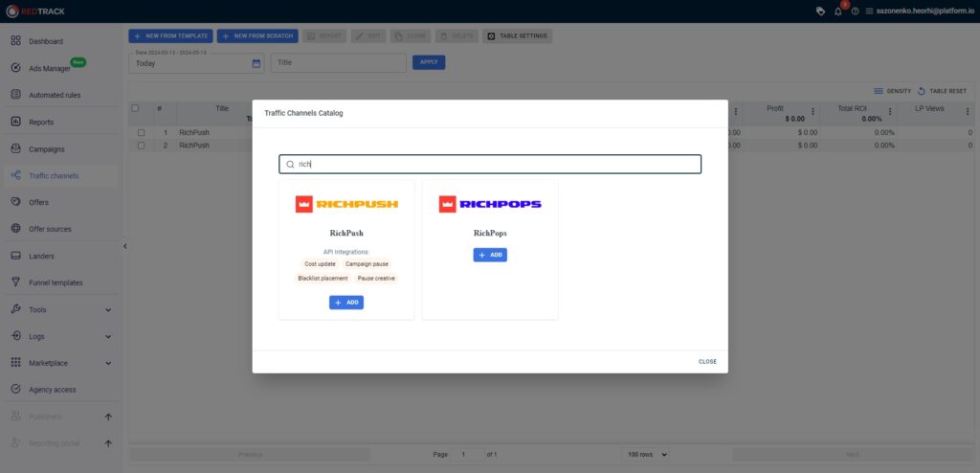Go to Offer sources in sidebar
Viewport: 980px width, 473px height.
(56, 229)
